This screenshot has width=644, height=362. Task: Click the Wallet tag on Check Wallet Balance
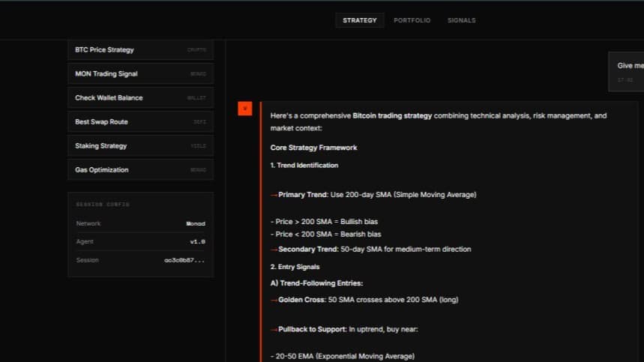pyautogui.click(x=196, y=98)
